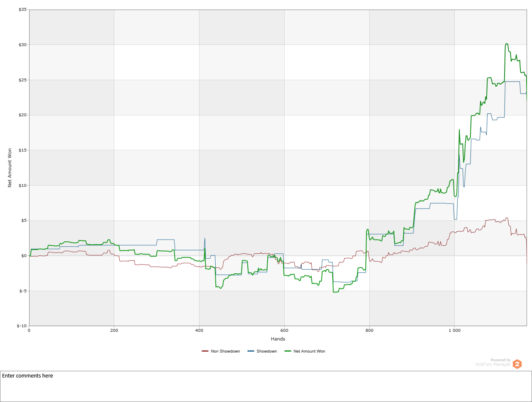
Task: Click the $-10 y-axis label
Action: click(22, 326)
